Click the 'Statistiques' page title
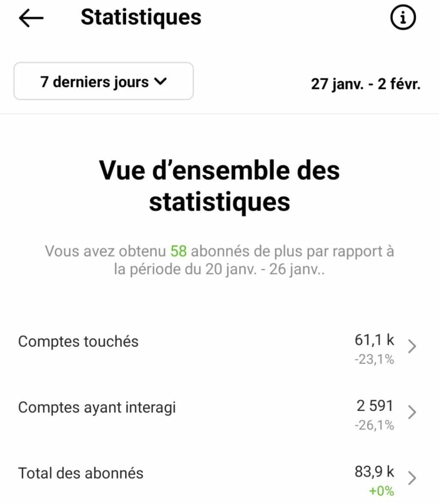 pos(141,17)
